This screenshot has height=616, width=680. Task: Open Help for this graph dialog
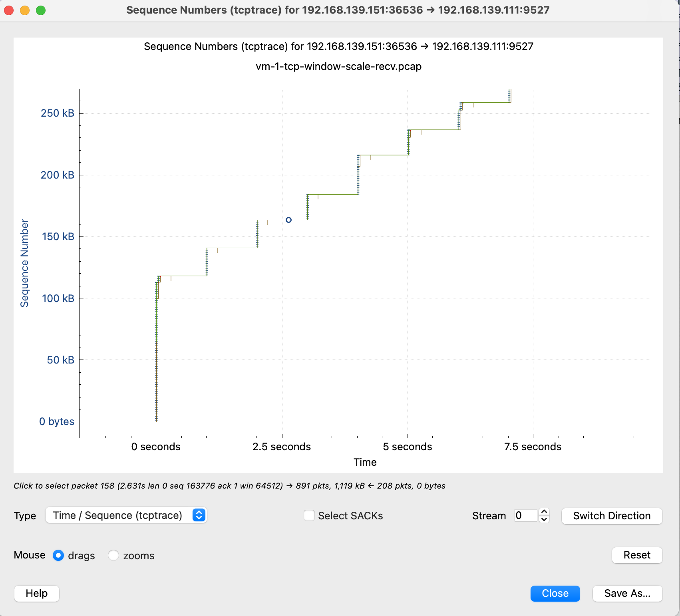tap(37, 593)
